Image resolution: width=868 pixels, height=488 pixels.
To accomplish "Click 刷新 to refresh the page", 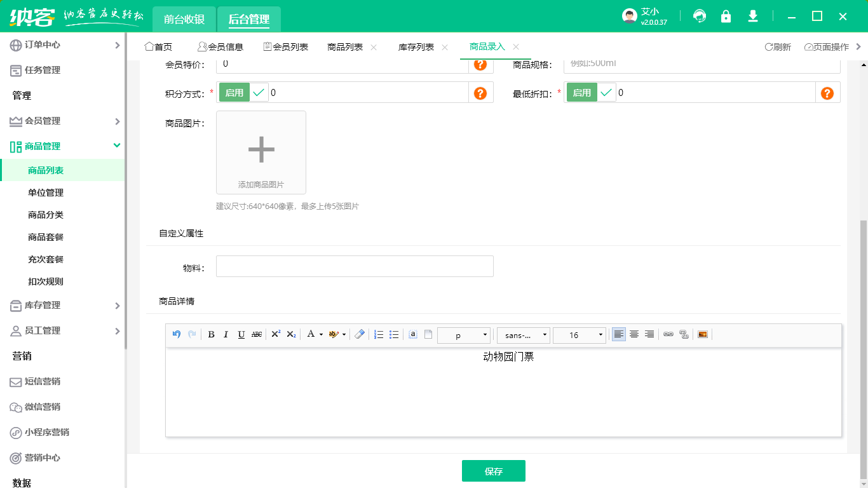I will (x=778, y=47).
